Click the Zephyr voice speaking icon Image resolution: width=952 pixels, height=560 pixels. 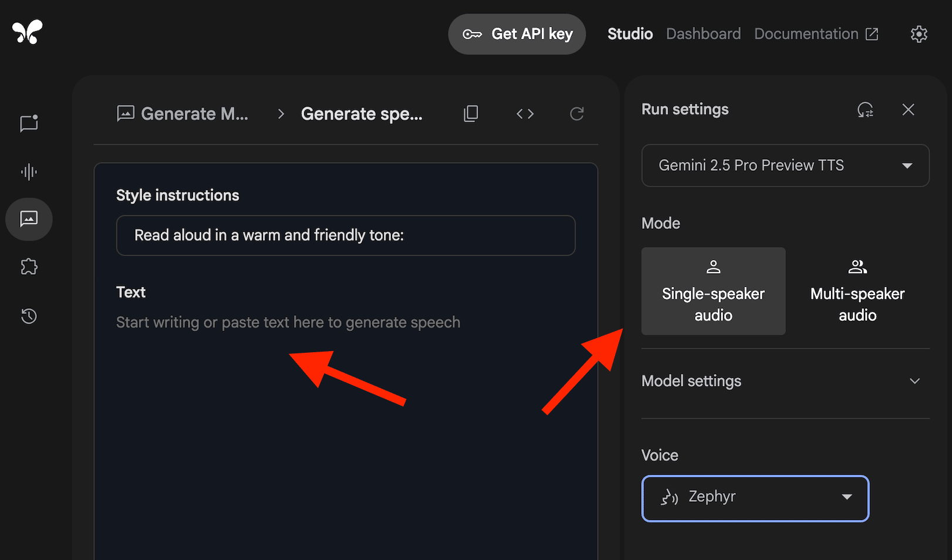pyautogui.click(x=670, y=497)
